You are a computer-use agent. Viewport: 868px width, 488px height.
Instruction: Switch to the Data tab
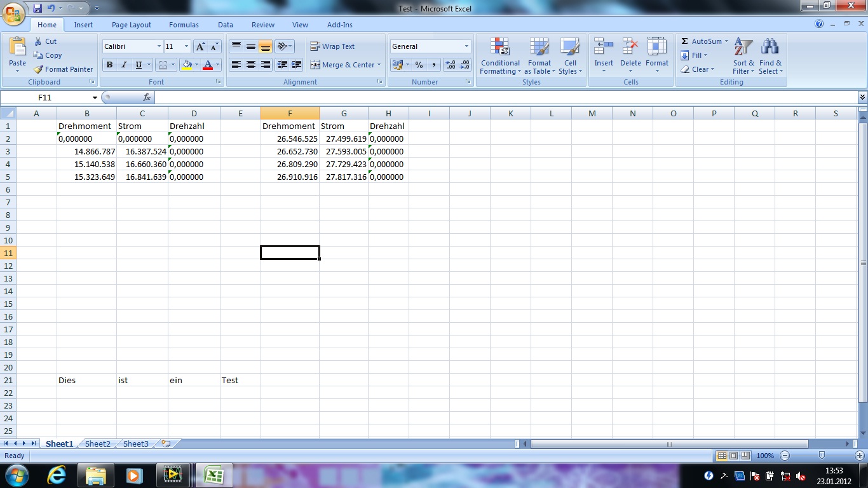[x=226, y=25]
